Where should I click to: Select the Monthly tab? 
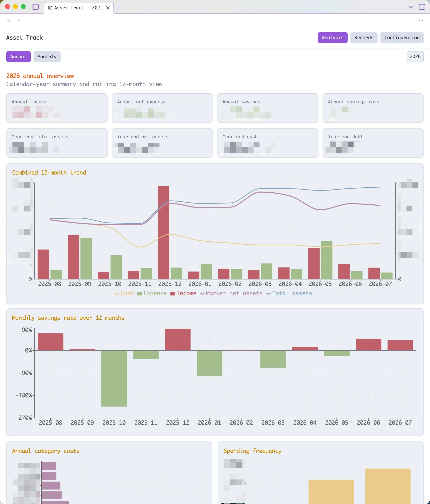click(x=47, y=57)
